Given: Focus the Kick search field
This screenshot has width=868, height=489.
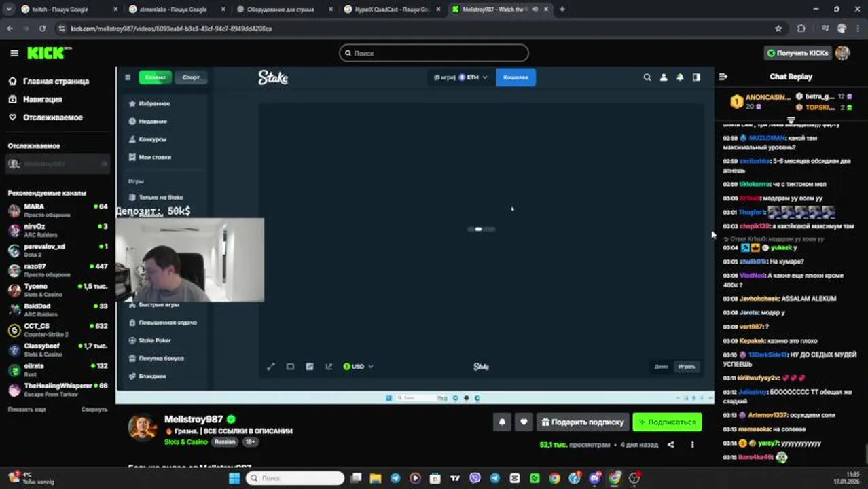Looking at the screenshot, I should pos(434,53).
